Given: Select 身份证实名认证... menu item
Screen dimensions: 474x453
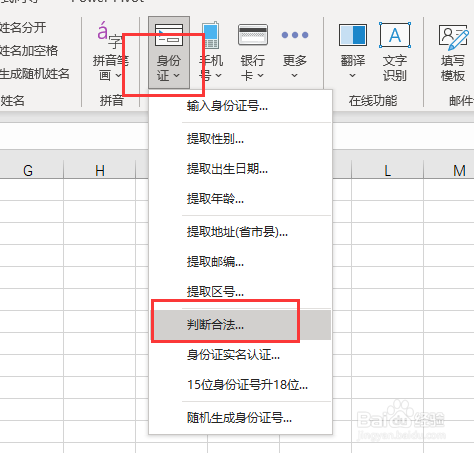Looking at the screenshot, I should tap(240, 355).
